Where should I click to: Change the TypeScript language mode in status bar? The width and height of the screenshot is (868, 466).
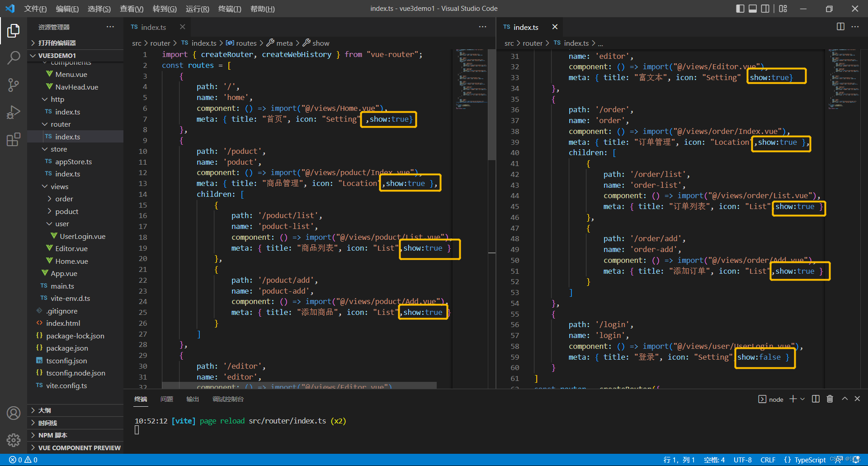pyautogui.click(x=810, y=460)
